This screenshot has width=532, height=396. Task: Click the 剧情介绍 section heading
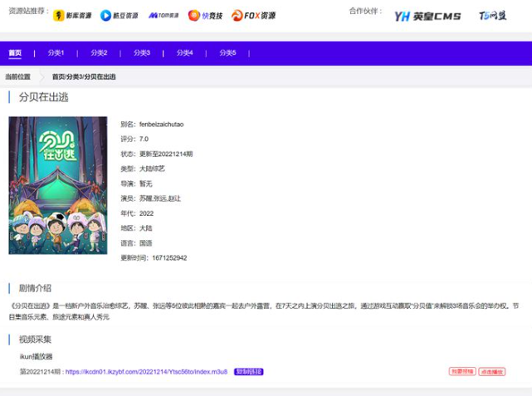tap(35, 288)
